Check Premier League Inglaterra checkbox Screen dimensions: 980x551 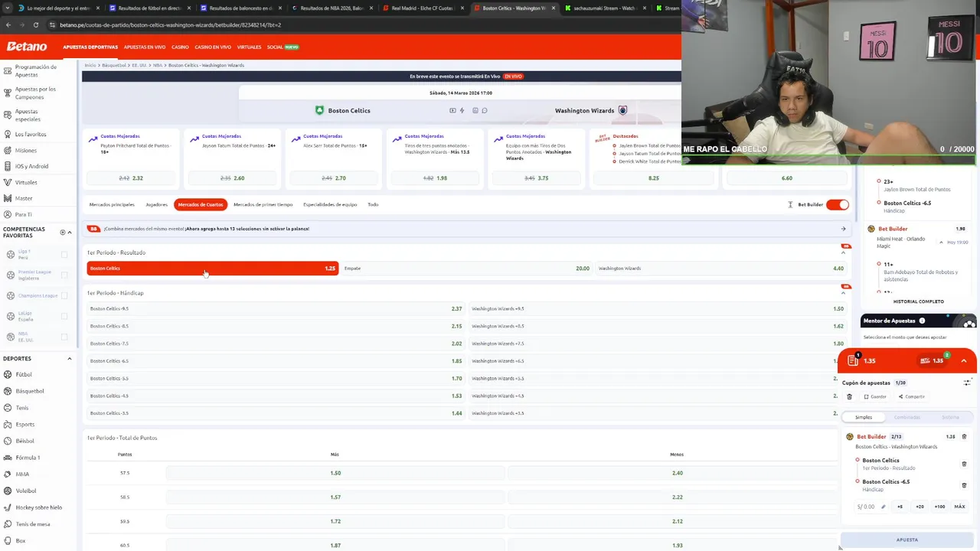click(x=64, y=275)
